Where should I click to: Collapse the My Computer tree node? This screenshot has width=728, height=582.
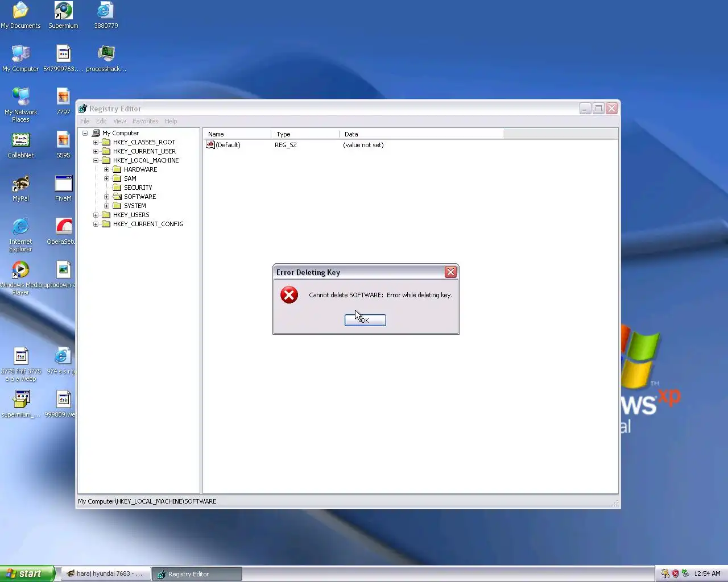pos(85,133)
